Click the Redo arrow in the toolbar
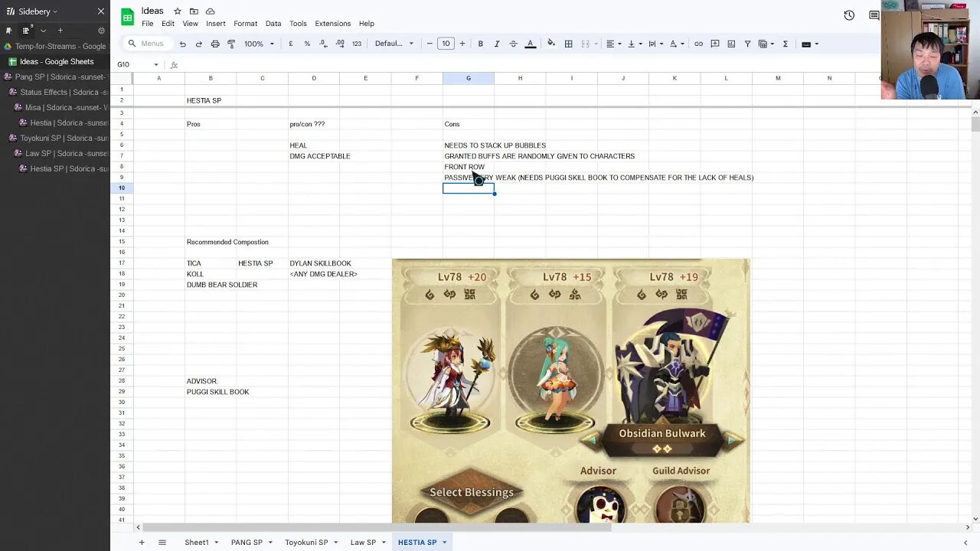 199,44
